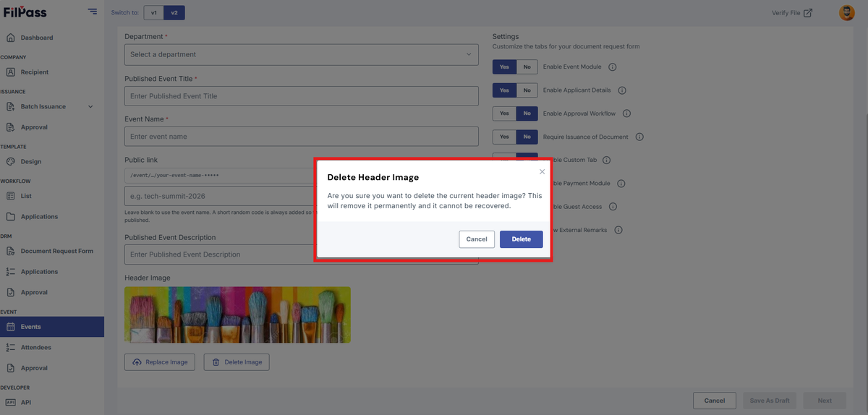Switch to version v1
This screenshot has height=415, width=868.
coord(153,12)
